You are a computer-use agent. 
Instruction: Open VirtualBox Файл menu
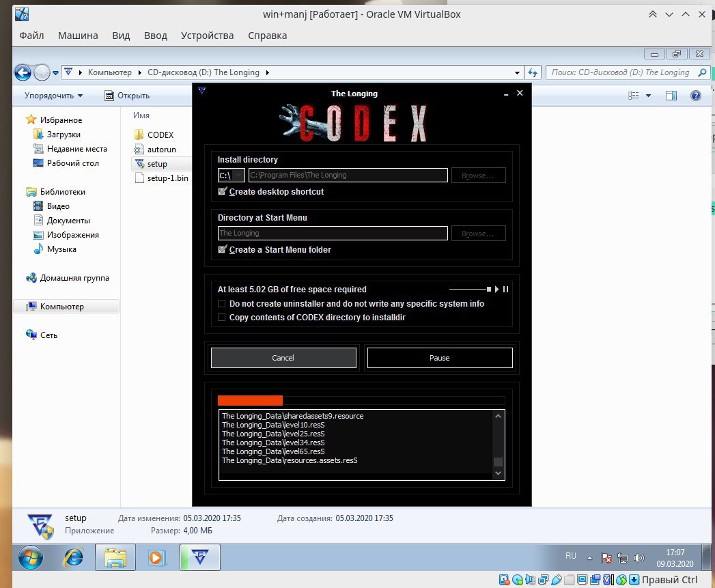click(x=31, y=36)
